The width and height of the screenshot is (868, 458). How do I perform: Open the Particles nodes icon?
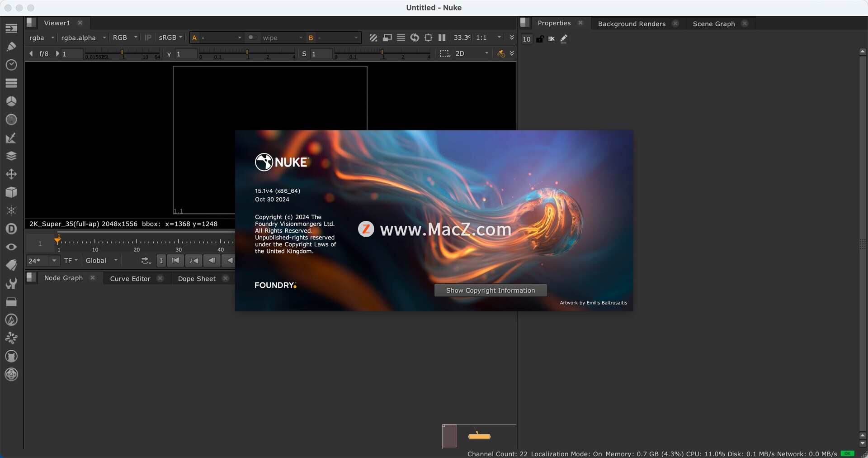coord(11,210)
